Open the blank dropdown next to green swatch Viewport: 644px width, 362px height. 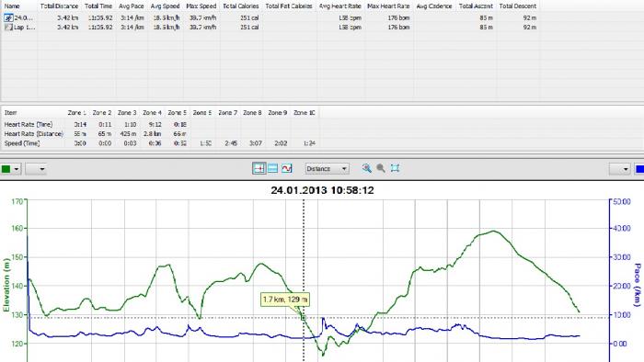coord(36,169)
